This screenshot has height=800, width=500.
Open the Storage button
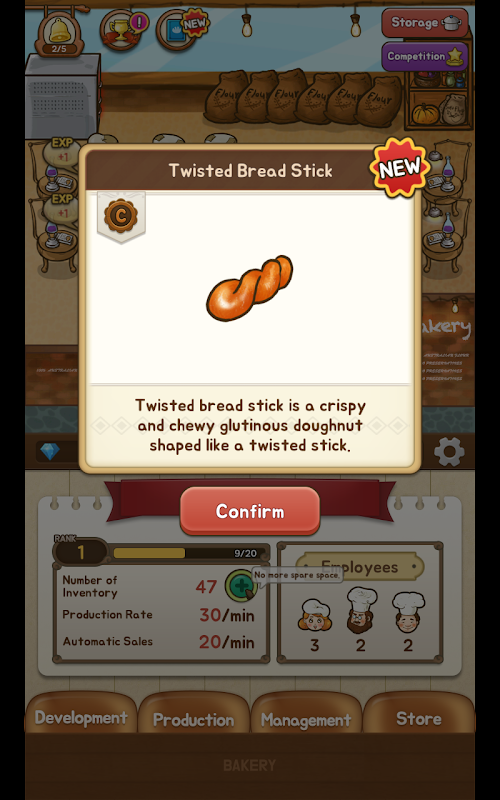[x=425, y=22]
